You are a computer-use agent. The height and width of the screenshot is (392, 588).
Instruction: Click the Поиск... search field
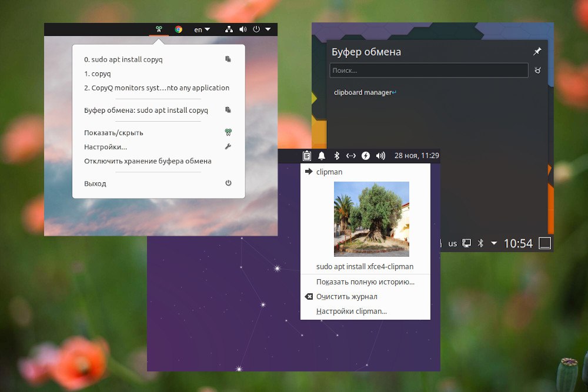[429, 71]
